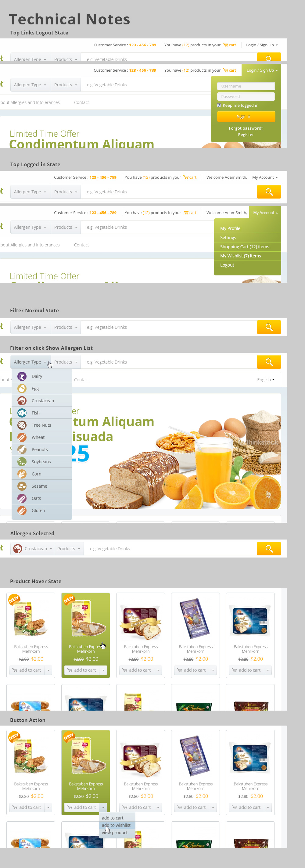The image size is (305, 868).
Task: Pick the Sesame allergen icon
Action: (22, 486)
